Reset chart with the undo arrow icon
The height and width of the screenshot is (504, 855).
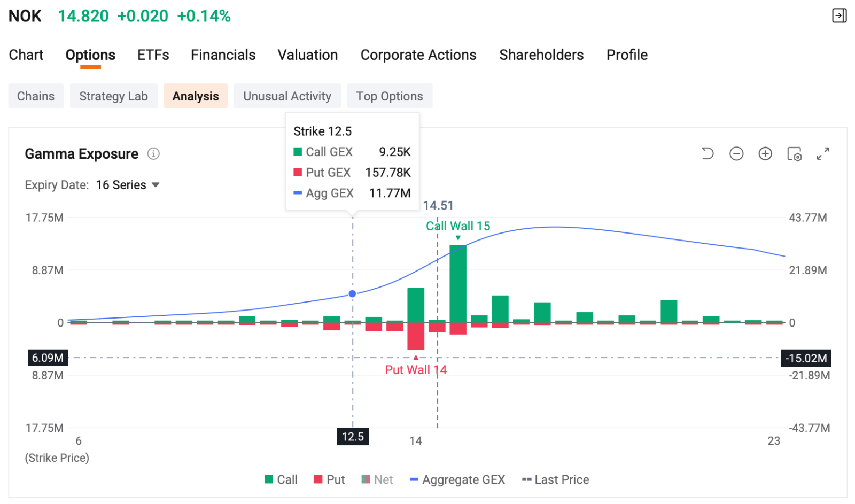tap(708, 154)
